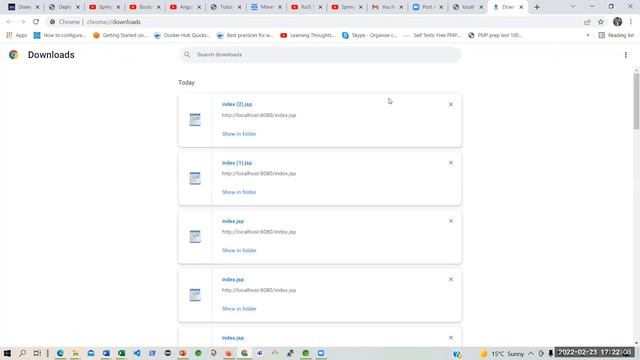Close the Gmail 'You h' tab
The image size is (640, 360).
[401, 7]
